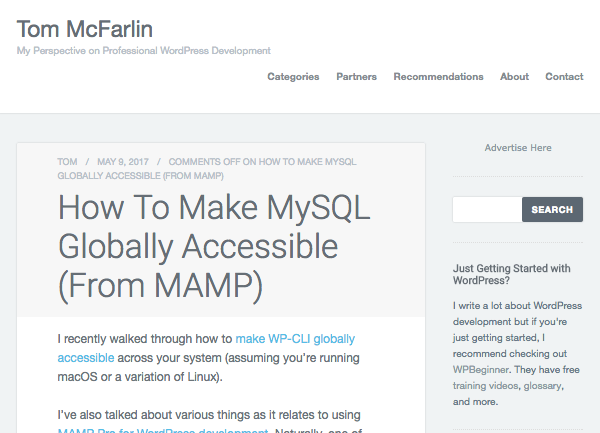Visit the About page
600x433 pixels.
[x=514, y=77]
